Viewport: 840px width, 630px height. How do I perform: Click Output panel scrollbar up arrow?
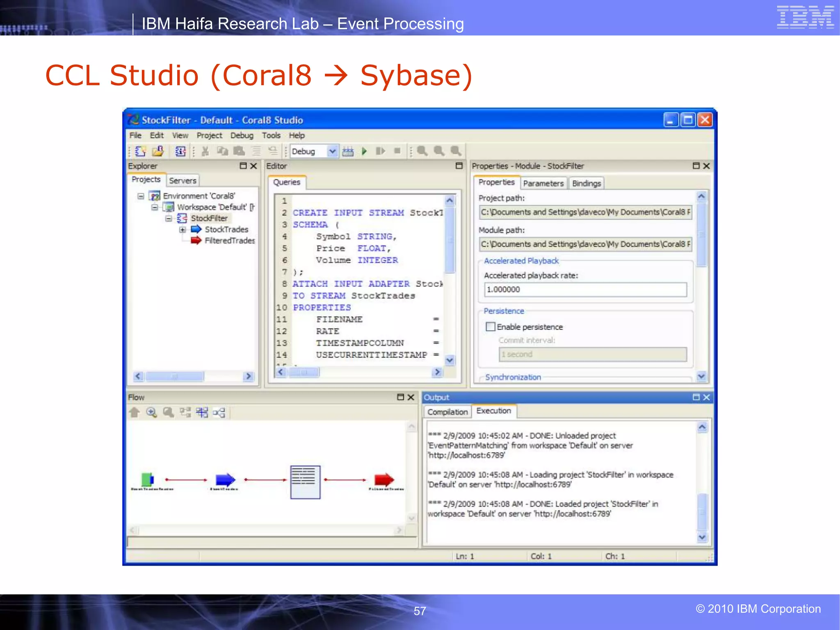click(702, 427)
